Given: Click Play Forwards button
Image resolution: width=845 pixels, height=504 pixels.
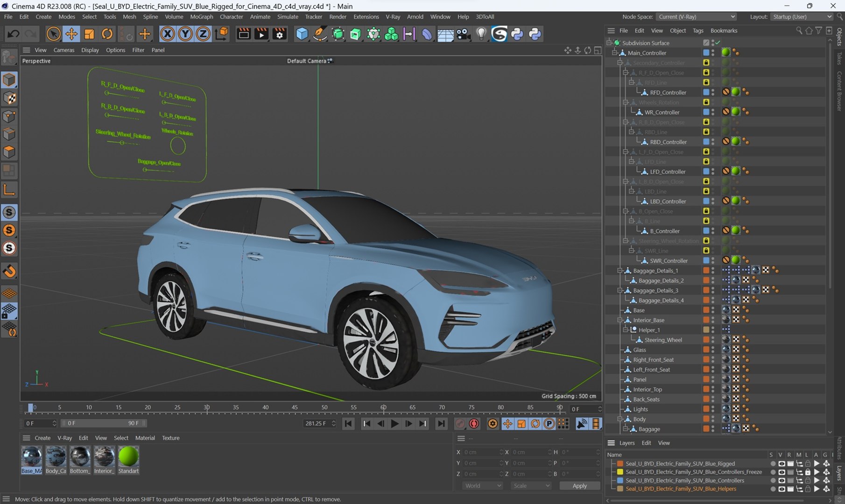Looking at the screenshot, I should tap(394, 423).
